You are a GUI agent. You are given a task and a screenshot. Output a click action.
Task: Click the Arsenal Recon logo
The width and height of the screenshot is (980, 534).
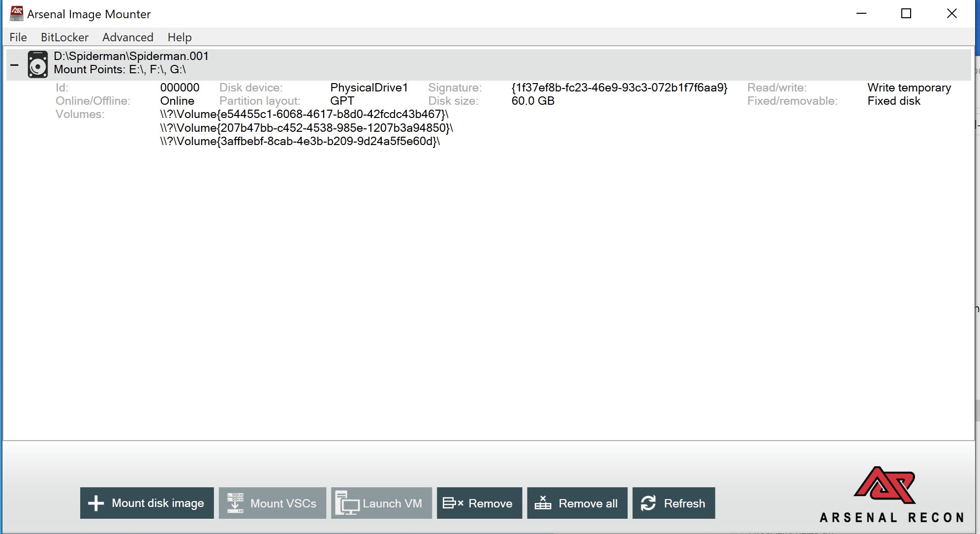pyautogui.click(x=891, y=494)
